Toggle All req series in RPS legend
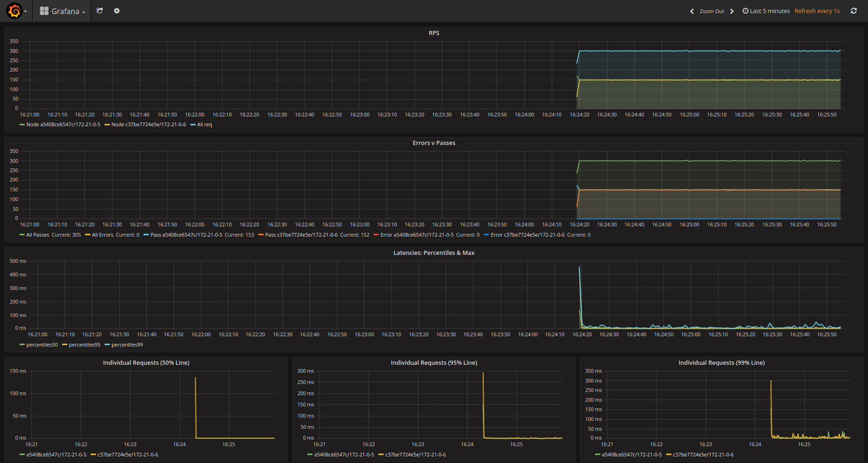The width and height of the screenshot is (868, 463). (204, 125)
